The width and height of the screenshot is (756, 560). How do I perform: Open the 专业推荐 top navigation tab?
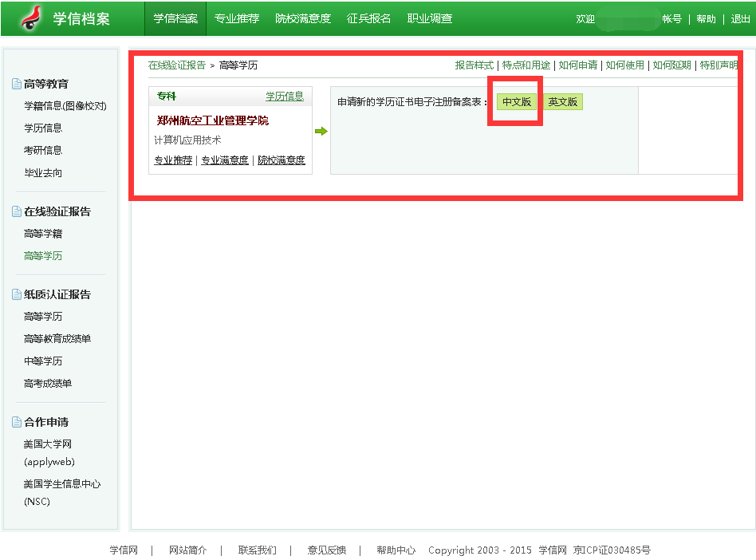click(x=237, y=18)
